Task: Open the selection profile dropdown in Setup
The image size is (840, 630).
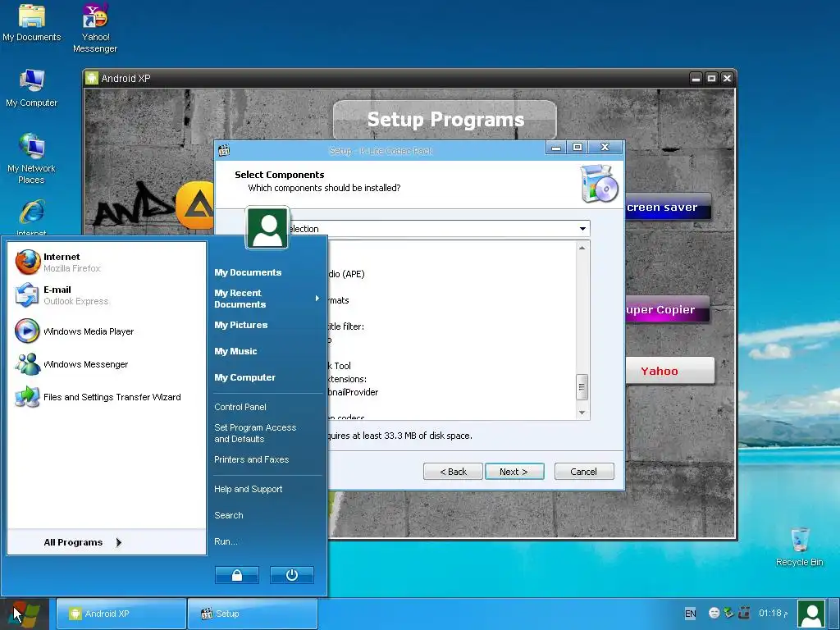Action: pos(582,229)
